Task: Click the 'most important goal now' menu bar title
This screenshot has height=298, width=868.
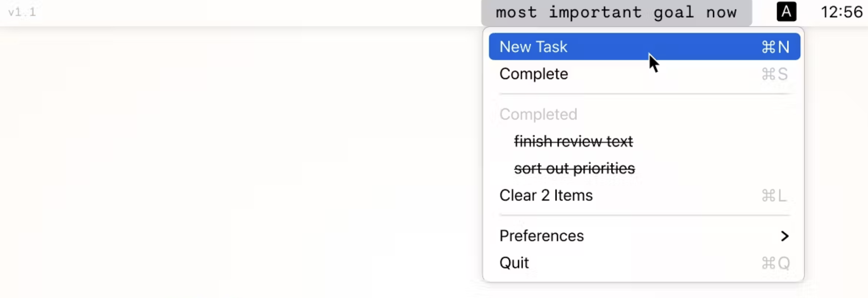Action: (x=616, y=12)
